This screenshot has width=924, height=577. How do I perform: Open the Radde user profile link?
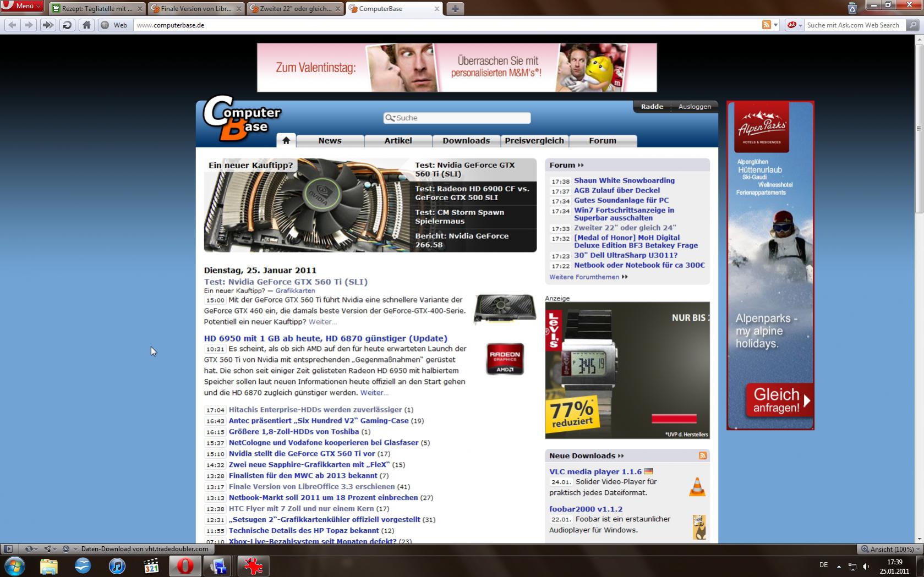tap(652, 106)
